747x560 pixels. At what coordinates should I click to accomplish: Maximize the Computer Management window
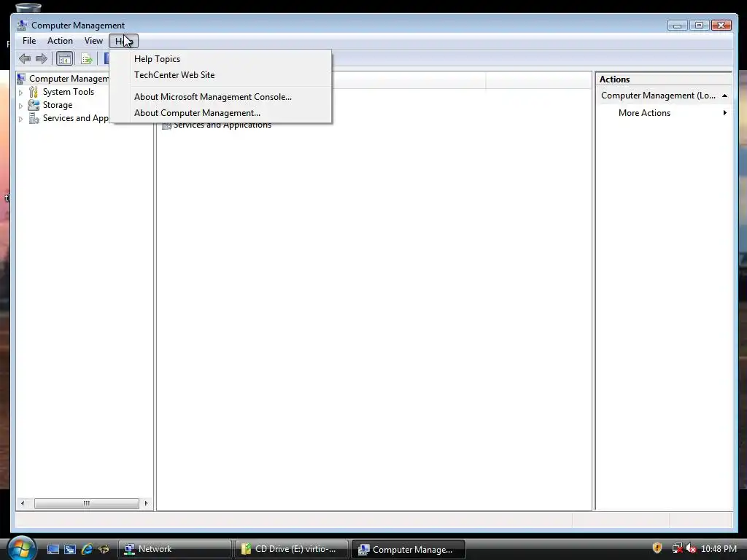(x=699, y=26)
